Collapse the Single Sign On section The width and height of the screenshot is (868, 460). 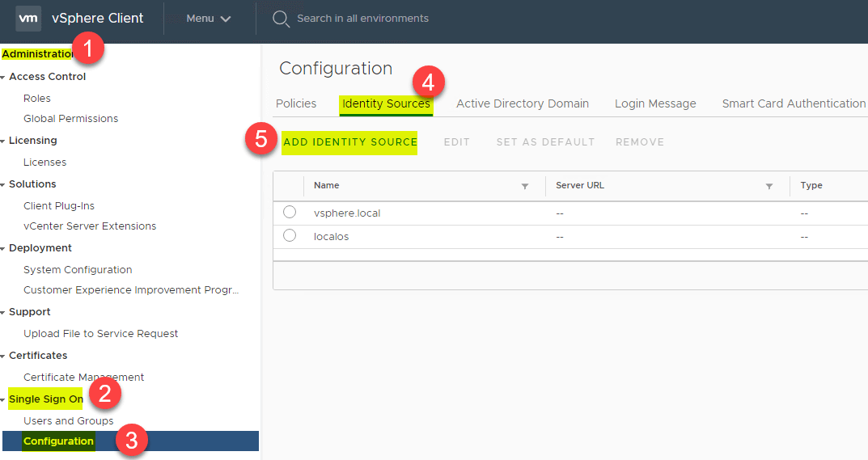[x=2, y=400]
